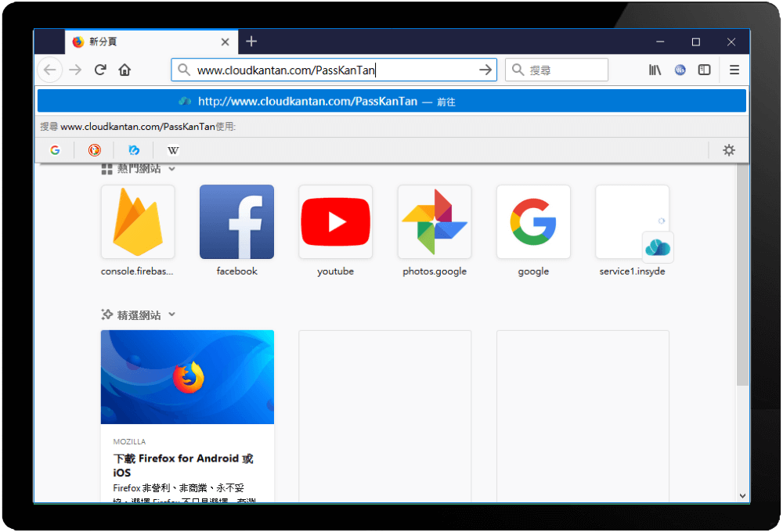Search with the DuckDuckGo engine icon
The image size is (783, 532).
click(95, 150)
